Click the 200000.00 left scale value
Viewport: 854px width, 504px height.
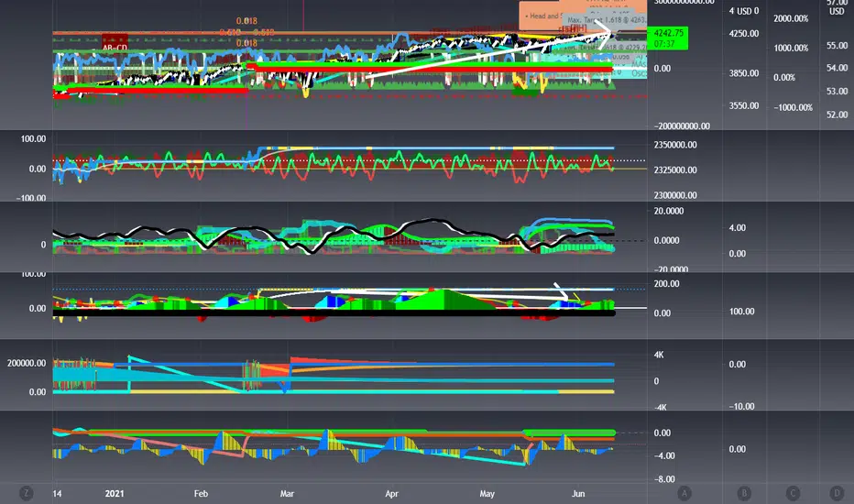(x=27, y=364)
